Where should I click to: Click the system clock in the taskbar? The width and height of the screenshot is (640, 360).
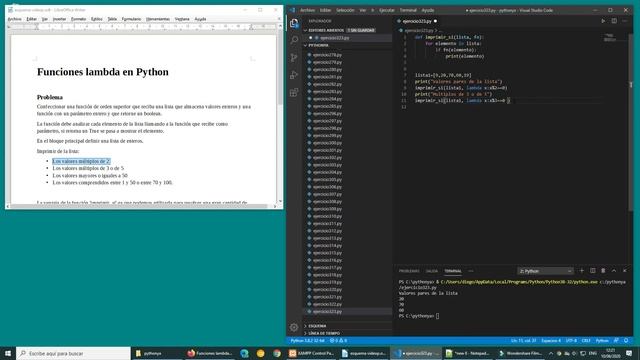pos(610,353)
